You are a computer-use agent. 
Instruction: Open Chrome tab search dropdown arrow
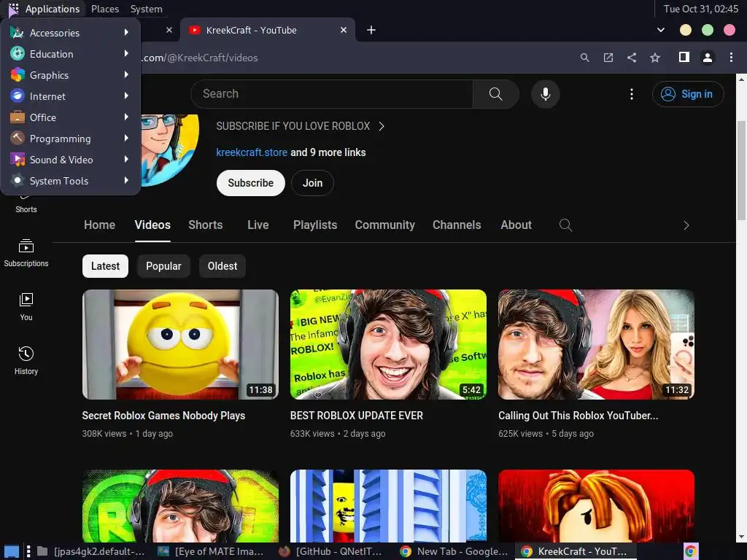pos(661,30)
